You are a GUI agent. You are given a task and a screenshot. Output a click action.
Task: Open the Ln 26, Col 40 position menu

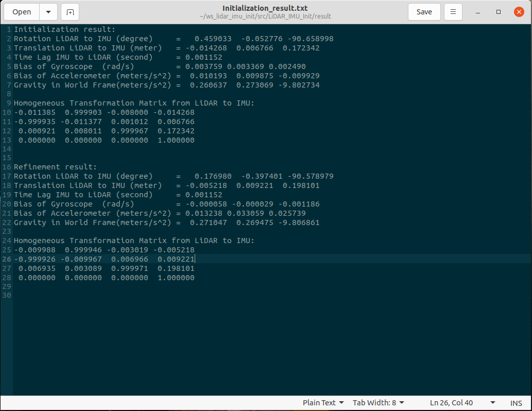462,403
